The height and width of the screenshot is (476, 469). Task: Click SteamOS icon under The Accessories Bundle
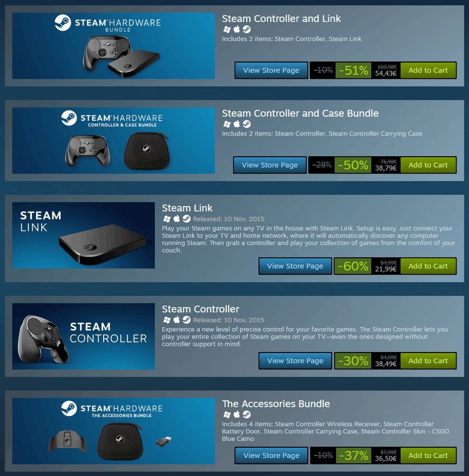(x=247, y=415)
